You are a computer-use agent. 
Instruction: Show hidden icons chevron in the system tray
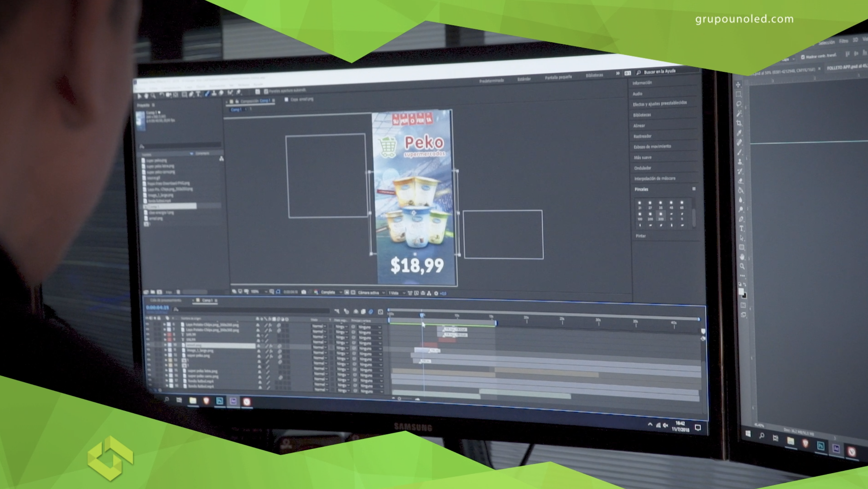[650, 424]
